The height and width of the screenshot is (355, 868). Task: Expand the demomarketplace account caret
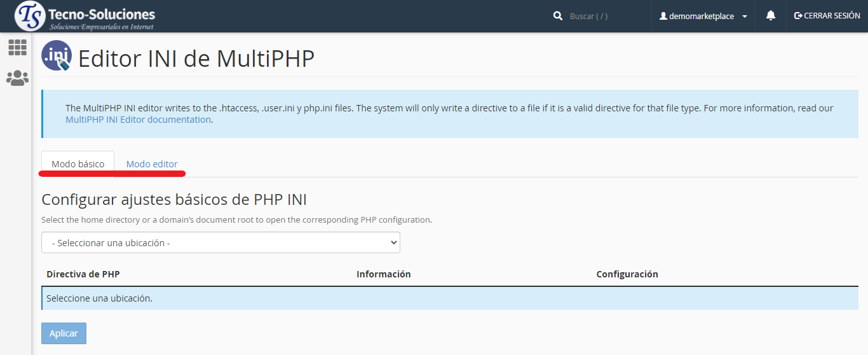point(745,17)
